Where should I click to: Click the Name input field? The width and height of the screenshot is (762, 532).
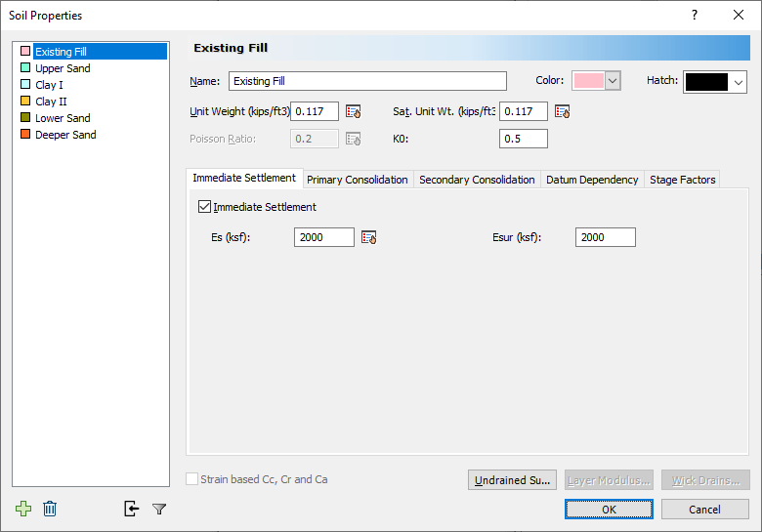click(x=367, y=81)
